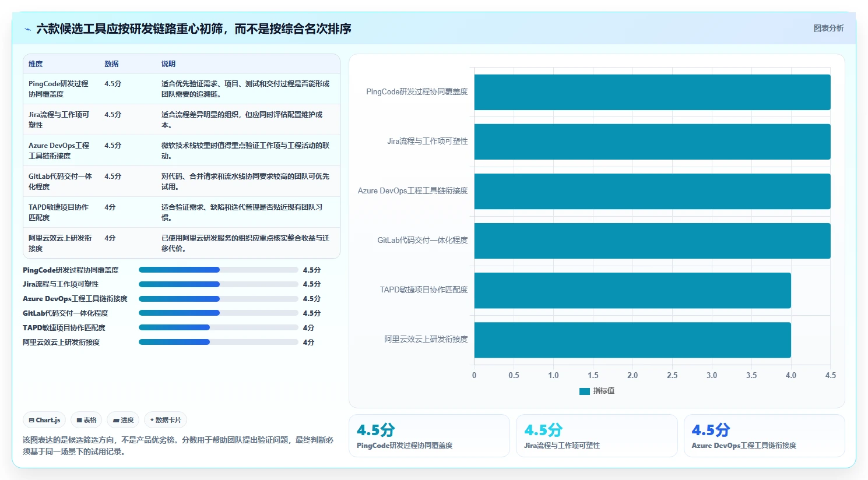This screenshot has height=480, width=868.
Task: Click the 4分 value beside 阿里云效 progress bar
Action: click(308, 343)
